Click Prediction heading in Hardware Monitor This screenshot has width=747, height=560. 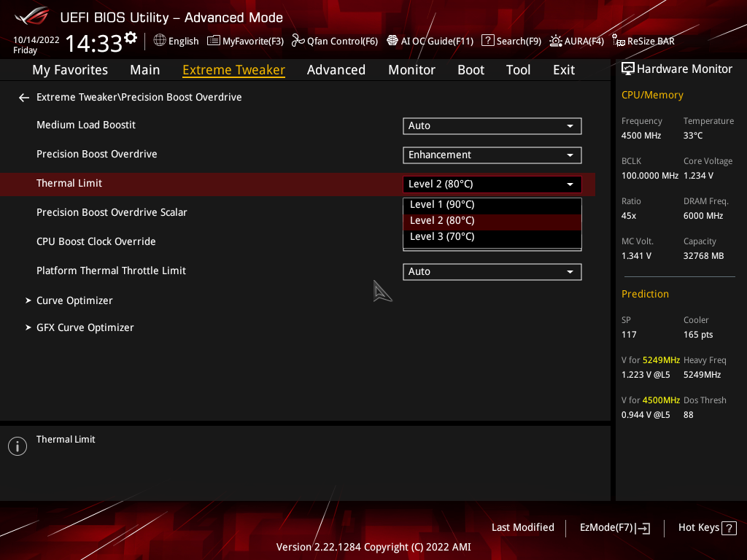[645, 294]
